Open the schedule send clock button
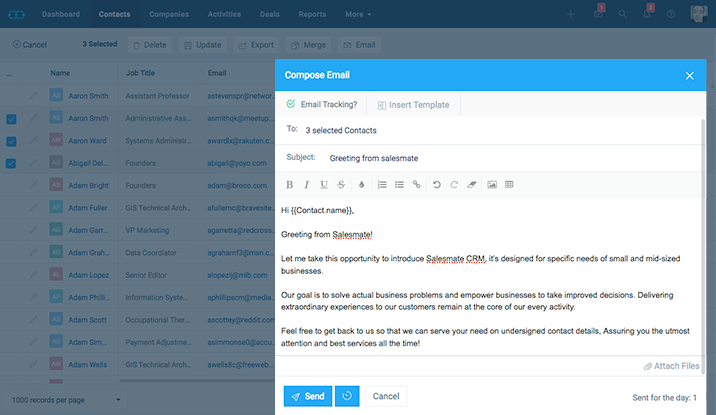Image resolution: width=716 pixels, height=415 pixels. (347, 396)
